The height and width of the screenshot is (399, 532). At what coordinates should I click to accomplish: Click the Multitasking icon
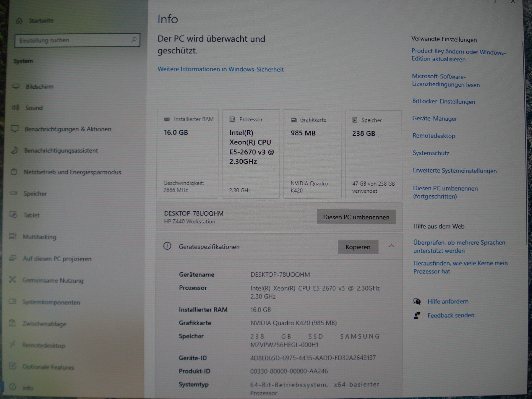pos(13,236)
